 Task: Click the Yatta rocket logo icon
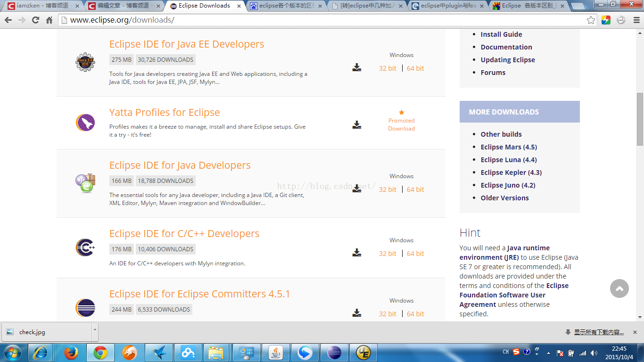coord(85,123)
